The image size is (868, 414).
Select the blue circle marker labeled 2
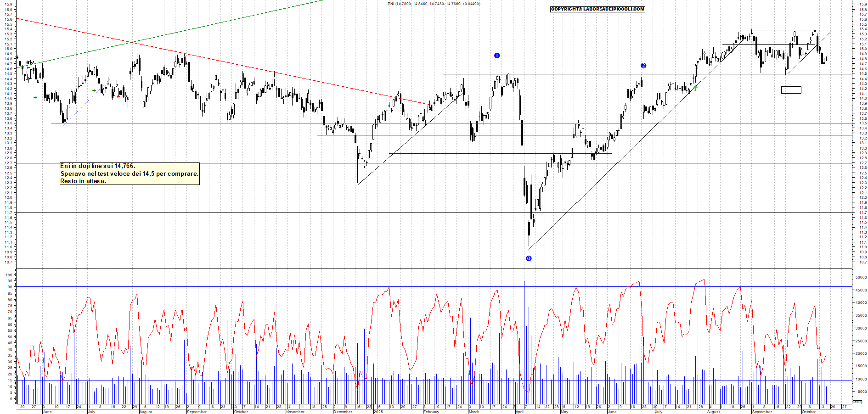click(x=643, y=66)
